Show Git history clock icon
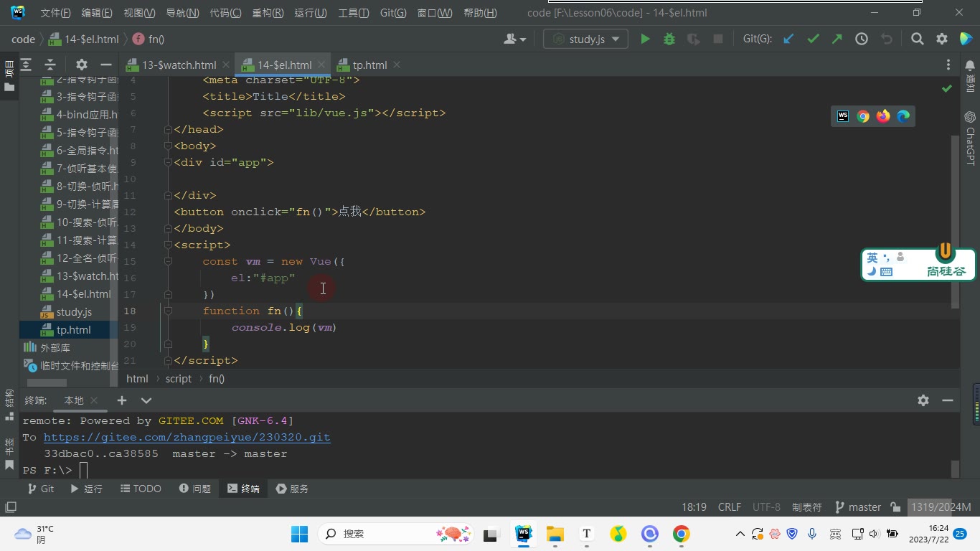Image resolution: width=980 pixels, height=551 pixels. pos(862,39)
